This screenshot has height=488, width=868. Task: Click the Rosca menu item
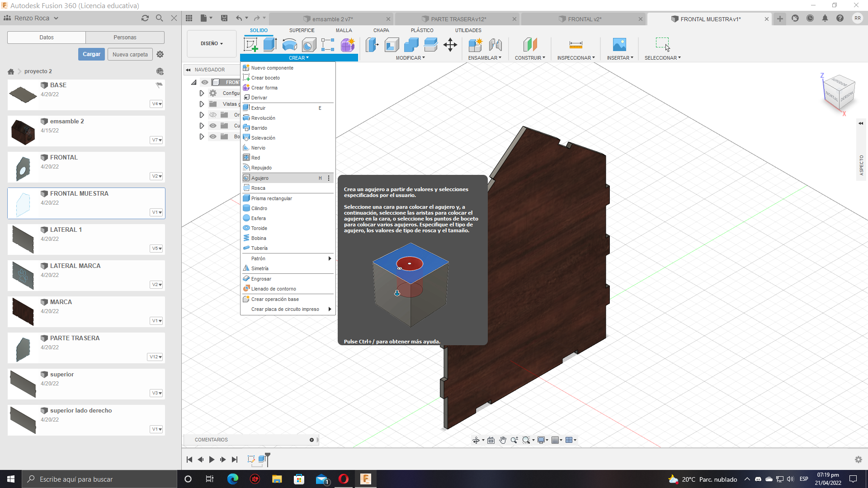pyautogui.click(x=258, y=188)
